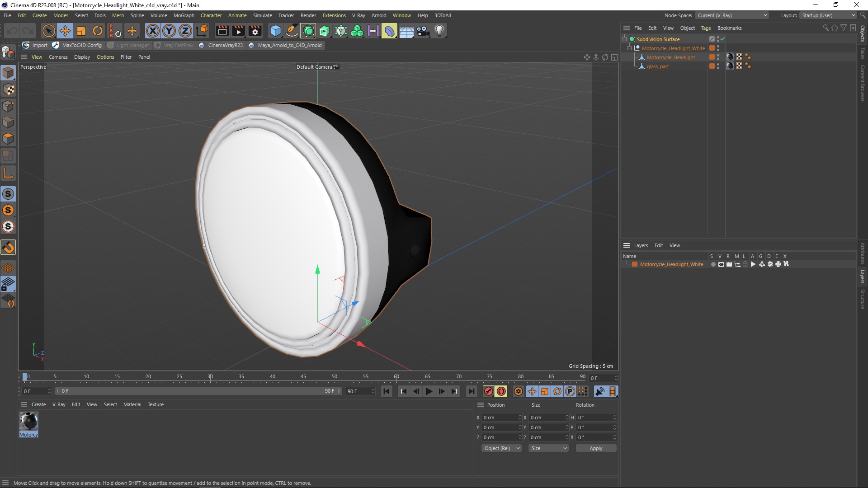Open Edit Render Settings
This screenshot has height=488, width=868.
255,31
